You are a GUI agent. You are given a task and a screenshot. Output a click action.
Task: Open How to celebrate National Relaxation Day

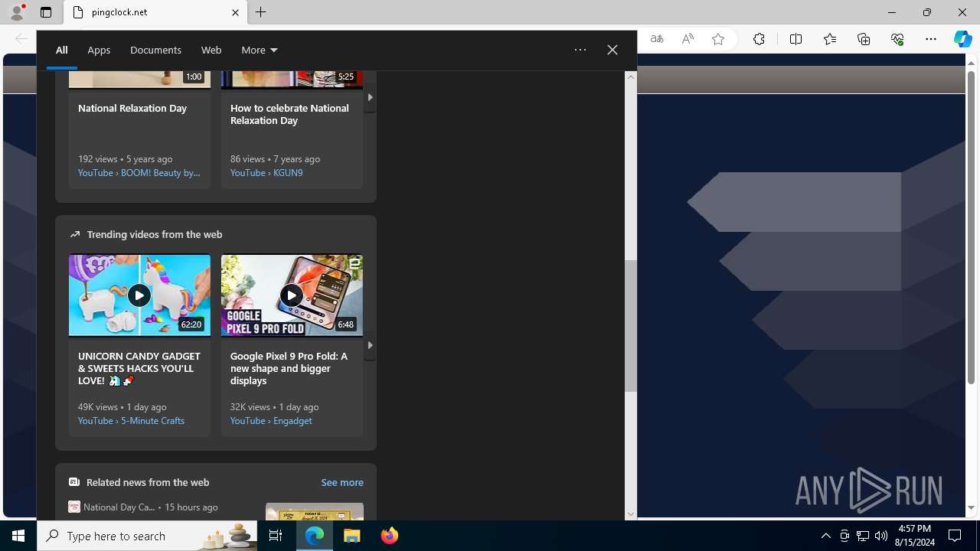pos(289,114)
